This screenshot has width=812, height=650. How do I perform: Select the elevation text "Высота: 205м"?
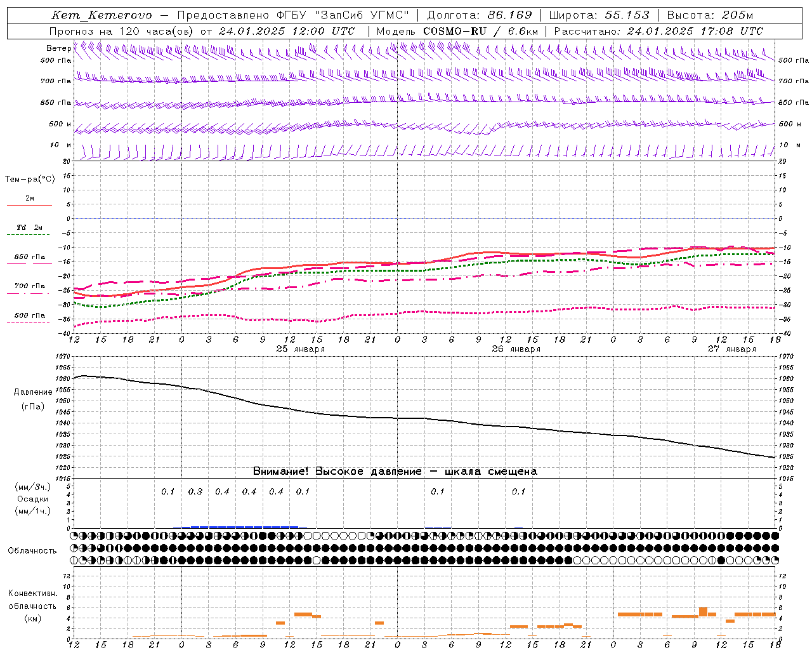pyautogui.click(x=710, y=15)
